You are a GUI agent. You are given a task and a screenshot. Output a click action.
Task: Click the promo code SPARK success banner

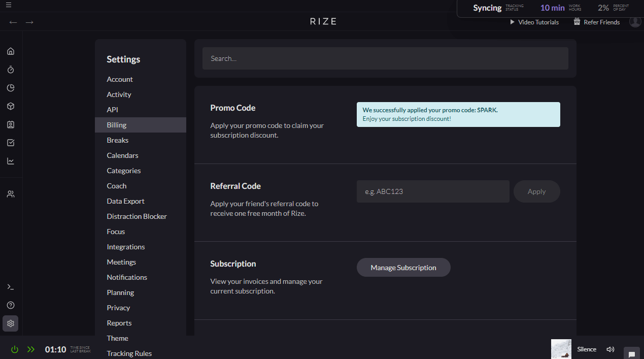click(458, 114)
